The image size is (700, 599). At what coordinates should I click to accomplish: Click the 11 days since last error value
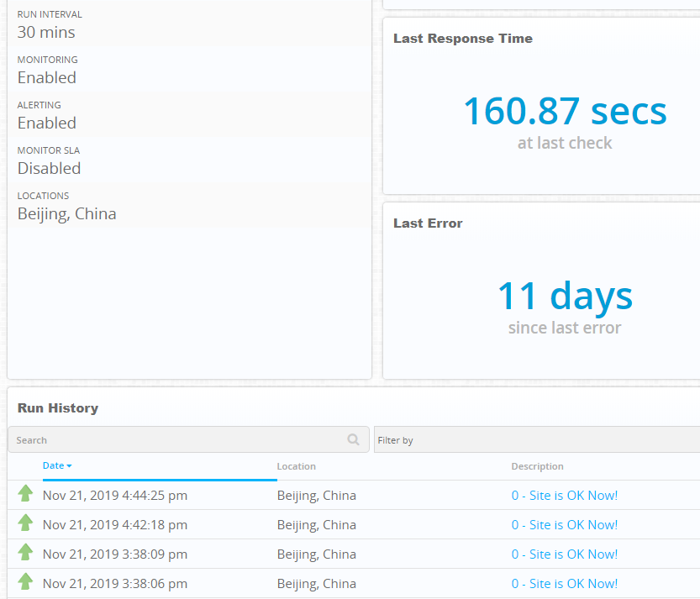tap(565, 296)
